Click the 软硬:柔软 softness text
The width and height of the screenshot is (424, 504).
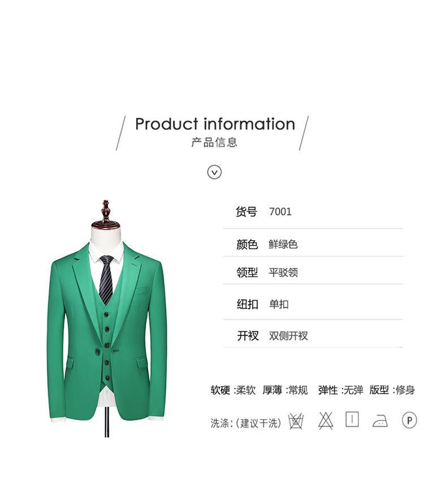point(233,390)
